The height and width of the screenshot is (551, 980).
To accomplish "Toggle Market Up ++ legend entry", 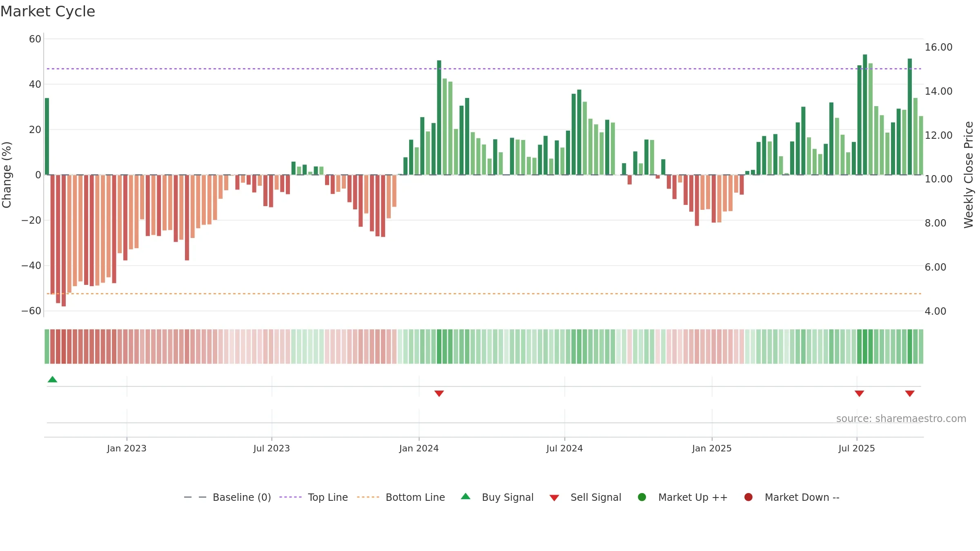I will (682, 497).
